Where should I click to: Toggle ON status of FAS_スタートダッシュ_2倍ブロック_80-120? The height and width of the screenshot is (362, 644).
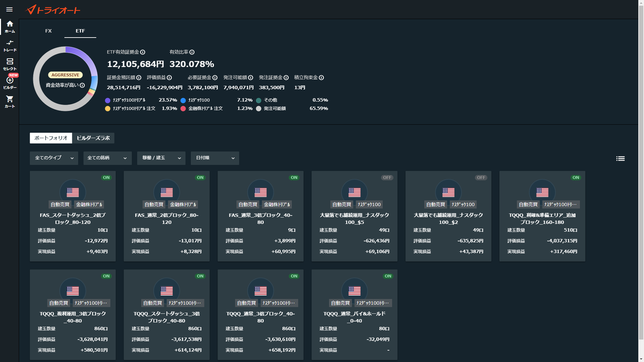106,177
